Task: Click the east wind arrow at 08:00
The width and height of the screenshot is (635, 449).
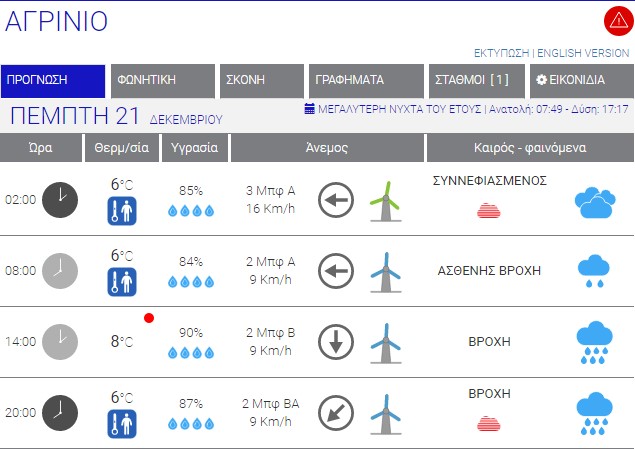Action: (336, 270)
